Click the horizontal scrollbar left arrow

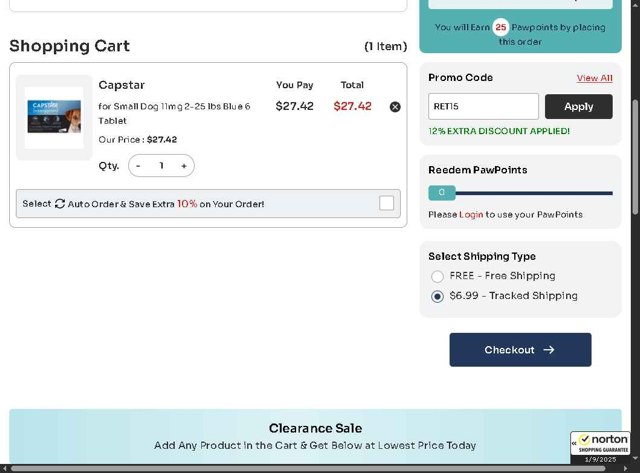coord(4,469)
